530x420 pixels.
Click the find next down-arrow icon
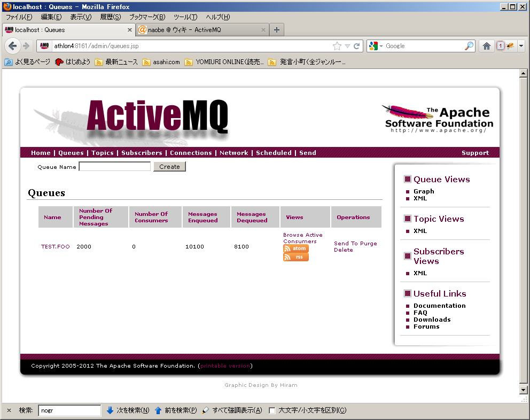point(110,410)
